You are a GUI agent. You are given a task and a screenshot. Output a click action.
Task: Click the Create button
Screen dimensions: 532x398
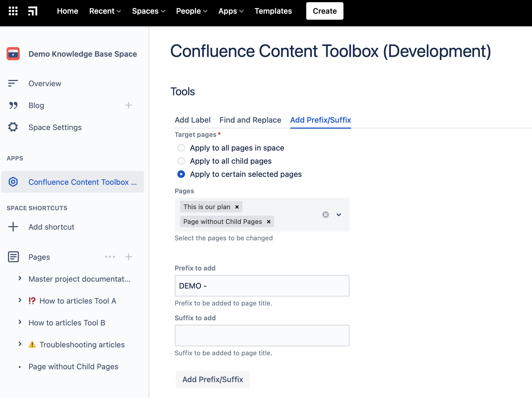point(325,11)
